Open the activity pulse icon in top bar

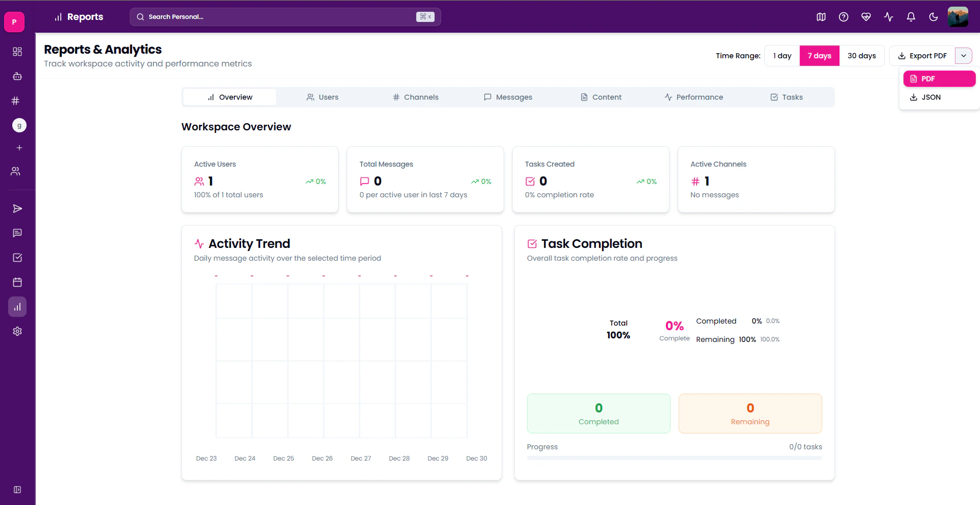pyautogui.click(x=889, y=17)
